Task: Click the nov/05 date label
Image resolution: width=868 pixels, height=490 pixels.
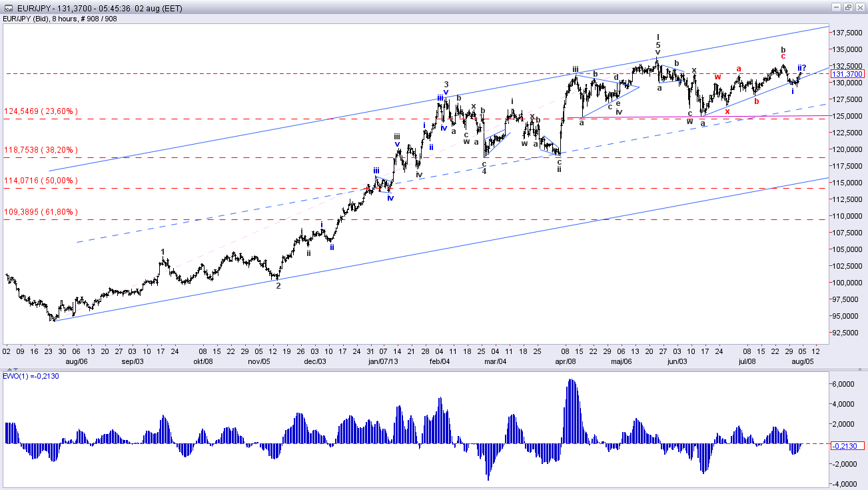Action: pos(258,361)
